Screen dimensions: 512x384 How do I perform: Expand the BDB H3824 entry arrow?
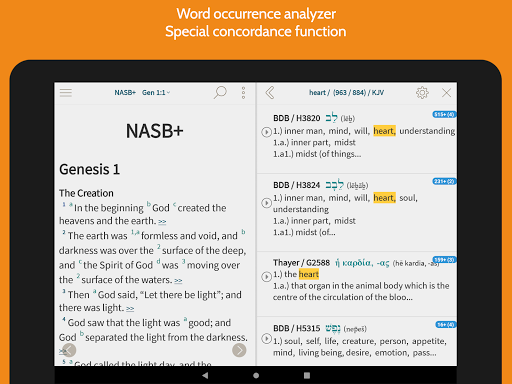(x=266, y=203)
